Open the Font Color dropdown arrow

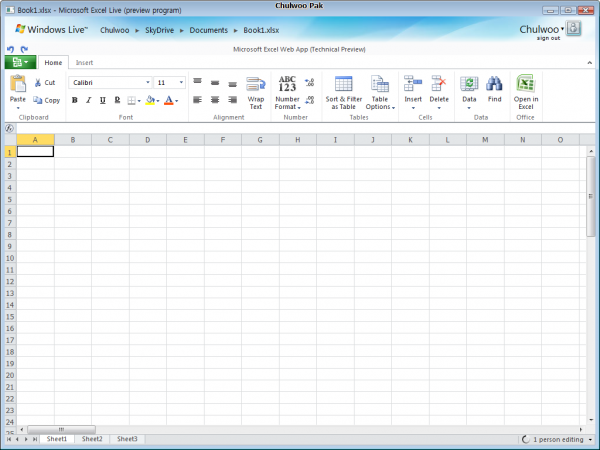[x=176, y=101]
